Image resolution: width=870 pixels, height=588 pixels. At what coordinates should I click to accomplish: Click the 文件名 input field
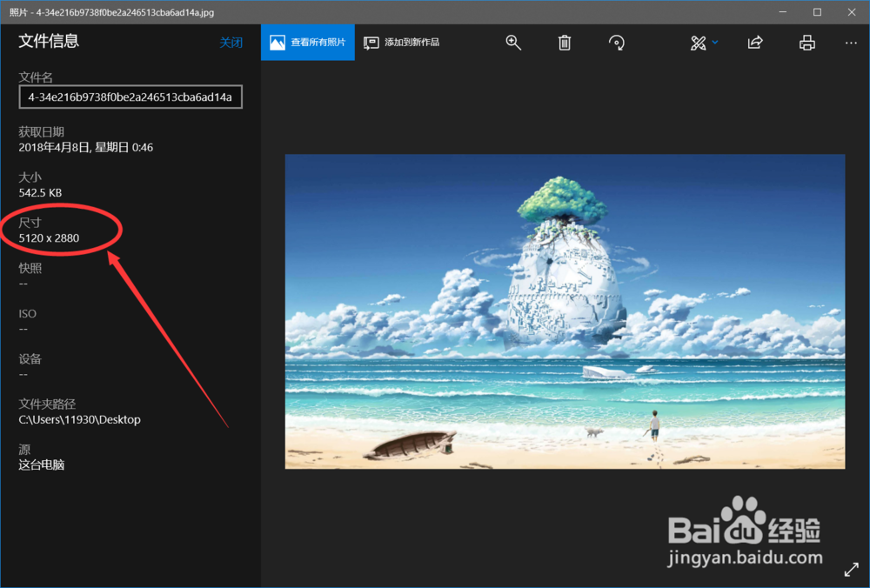130,97
